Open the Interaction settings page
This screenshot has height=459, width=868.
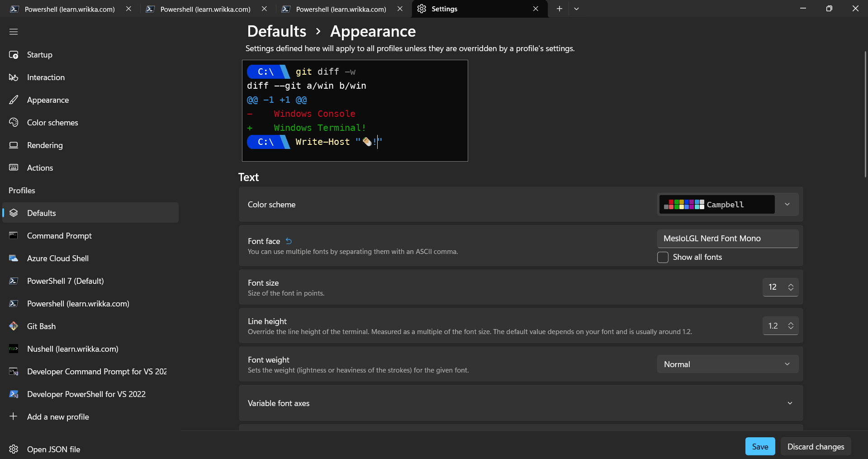[x=90, y=77]
